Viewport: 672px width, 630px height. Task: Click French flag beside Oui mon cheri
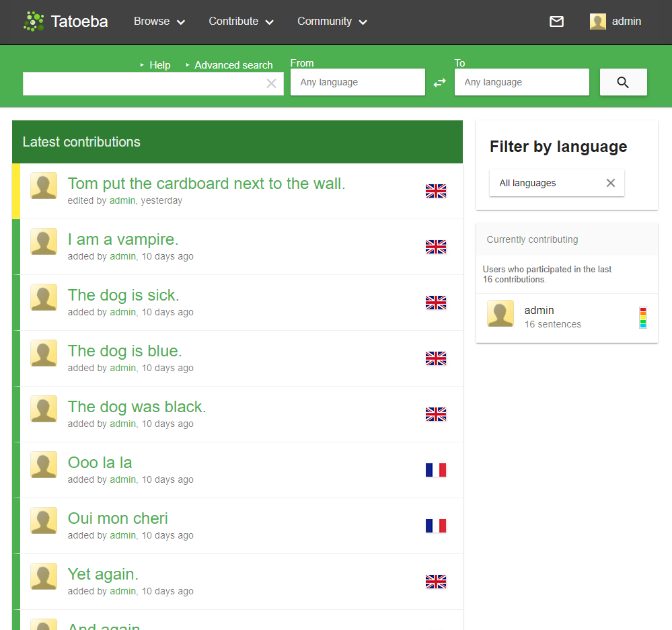(436, 526)
